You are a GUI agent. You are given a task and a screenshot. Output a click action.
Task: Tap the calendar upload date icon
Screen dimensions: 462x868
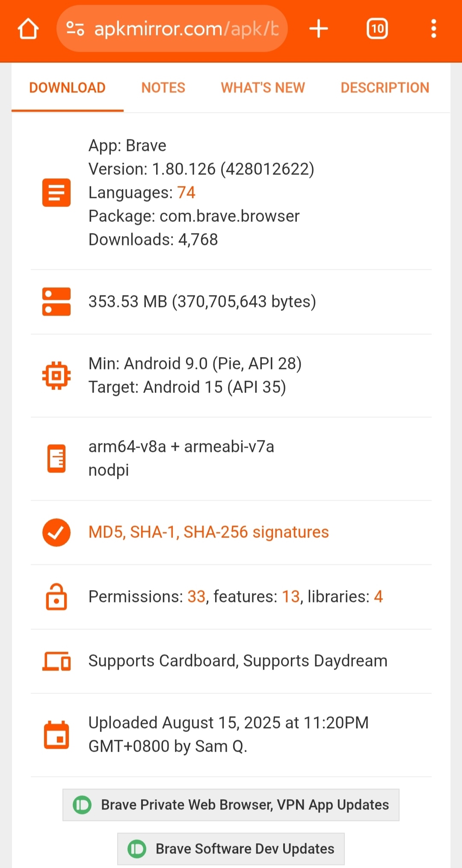56,735
